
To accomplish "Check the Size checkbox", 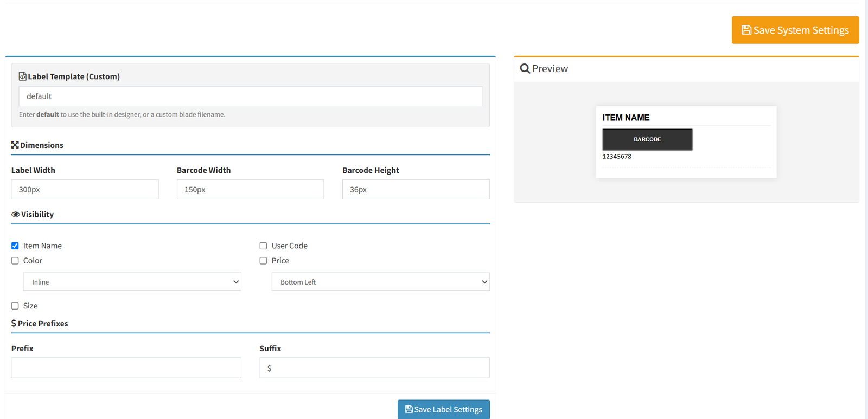I will point(15,306).
